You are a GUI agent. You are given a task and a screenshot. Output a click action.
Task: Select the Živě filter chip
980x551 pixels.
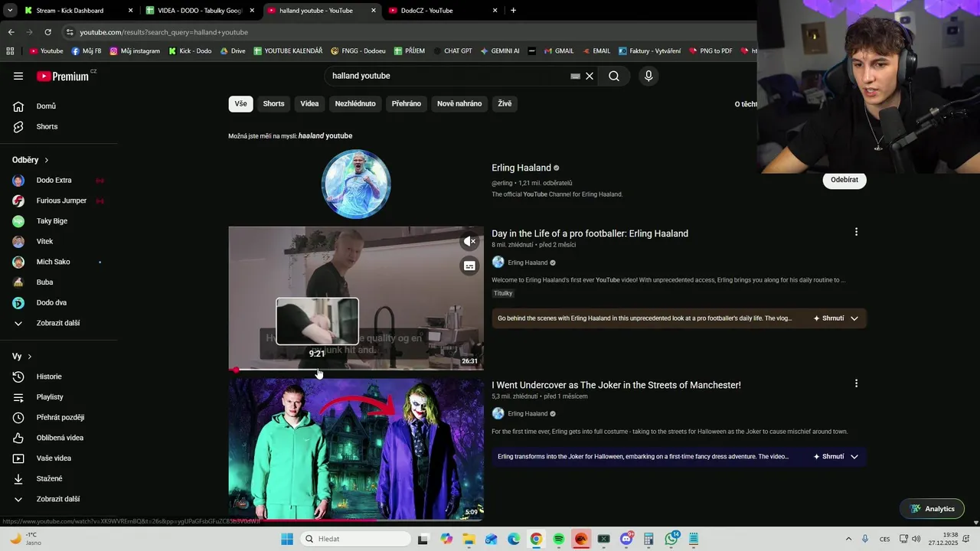pyautogui.click(x=505, y=104)
